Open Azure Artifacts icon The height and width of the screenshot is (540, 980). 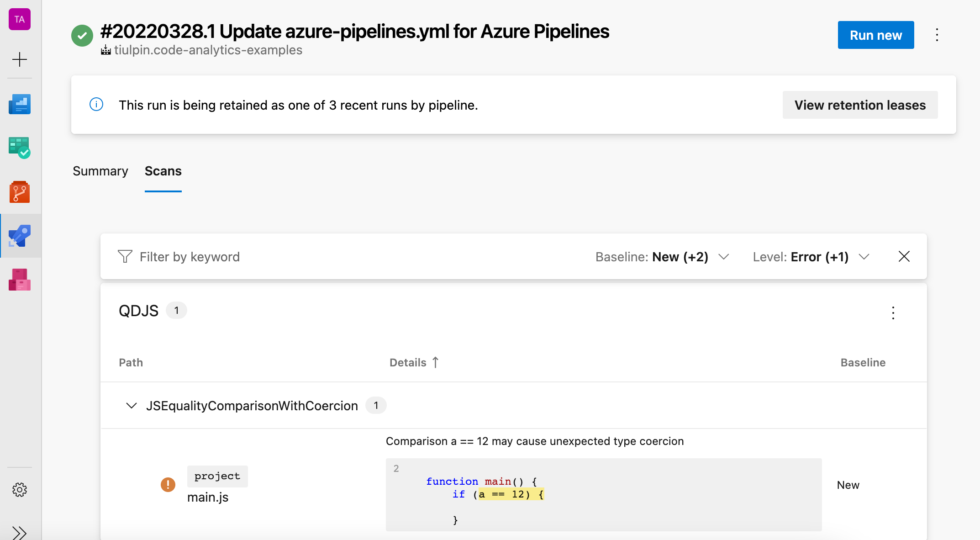coord(20,280)
